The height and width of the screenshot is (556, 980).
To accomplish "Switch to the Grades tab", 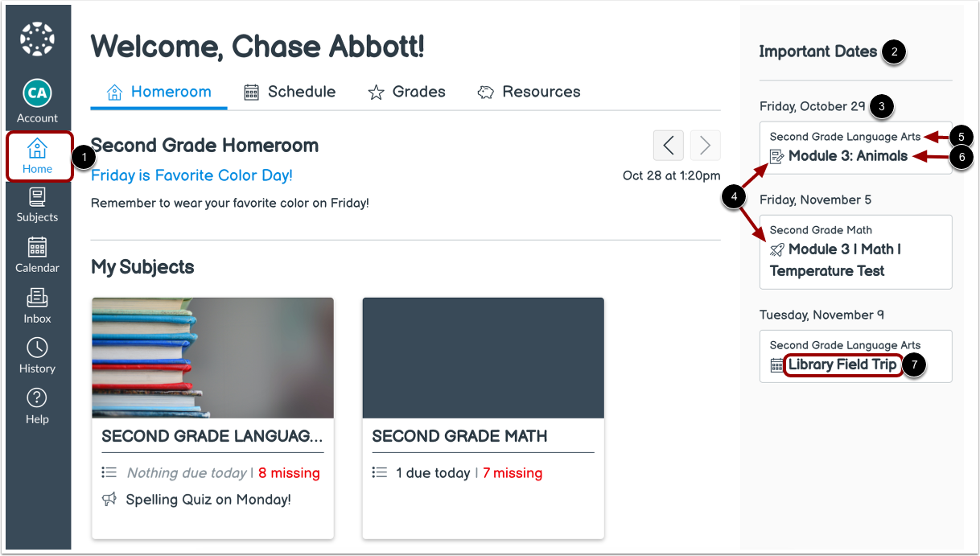I will (x=406, y=92).
